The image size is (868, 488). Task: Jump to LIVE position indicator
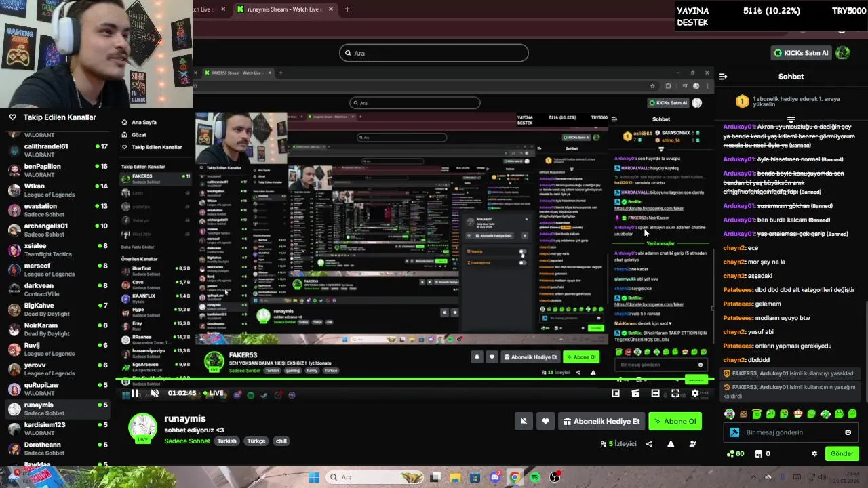pos(213,394)
